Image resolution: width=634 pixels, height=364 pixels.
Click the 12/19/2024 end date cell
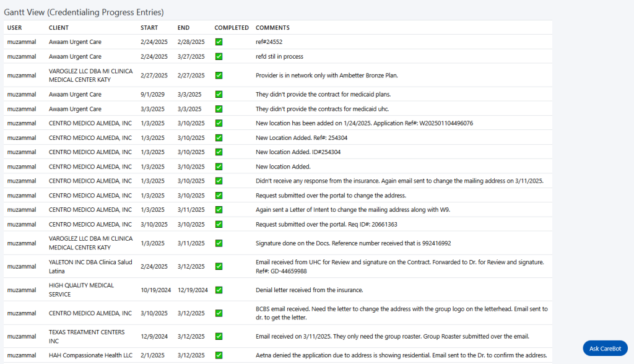(x=193, y=290)
